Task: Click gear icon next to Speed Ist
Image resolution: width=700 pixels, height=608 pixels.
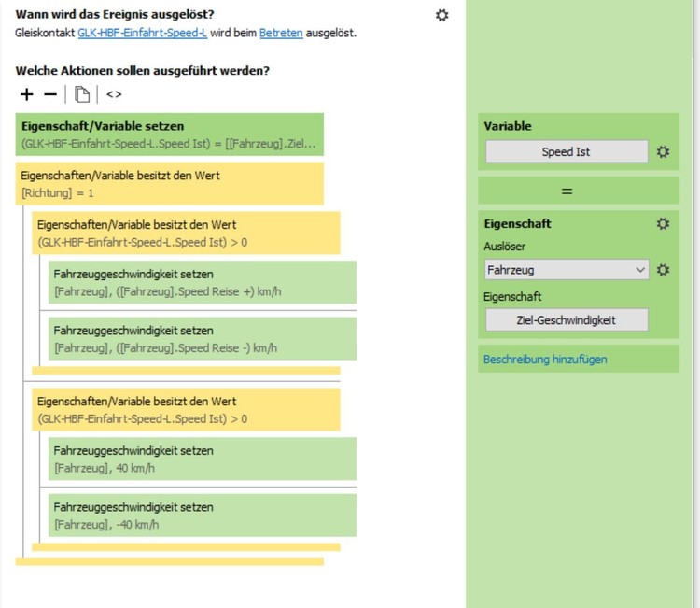Action: pos(664,151)
